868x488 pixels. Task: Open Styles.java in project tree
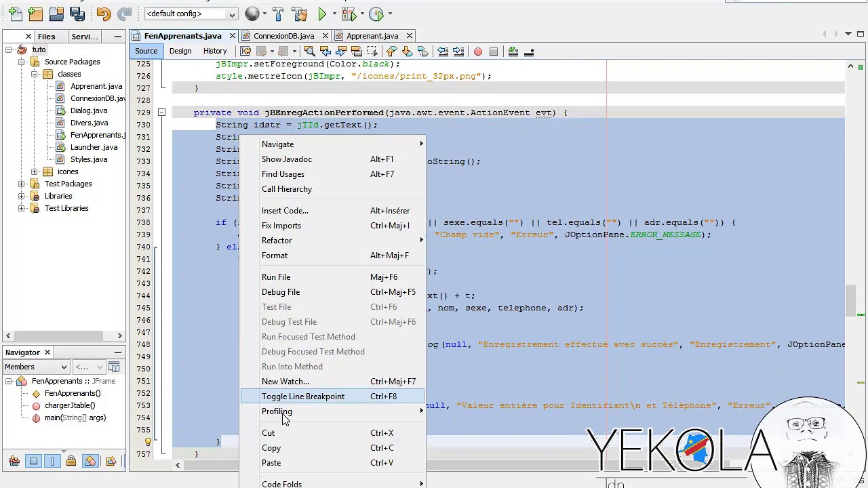[x=89, y=159]
